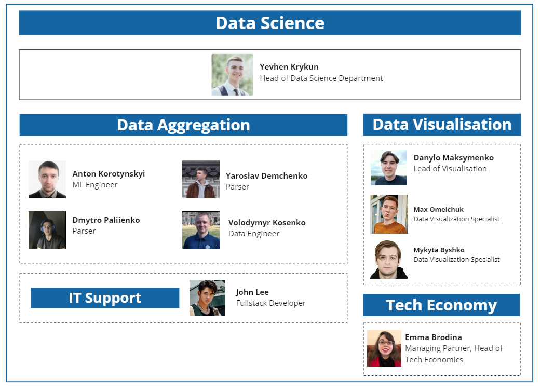Click the Tech Economy section header
541x392 pixels.
441,305
